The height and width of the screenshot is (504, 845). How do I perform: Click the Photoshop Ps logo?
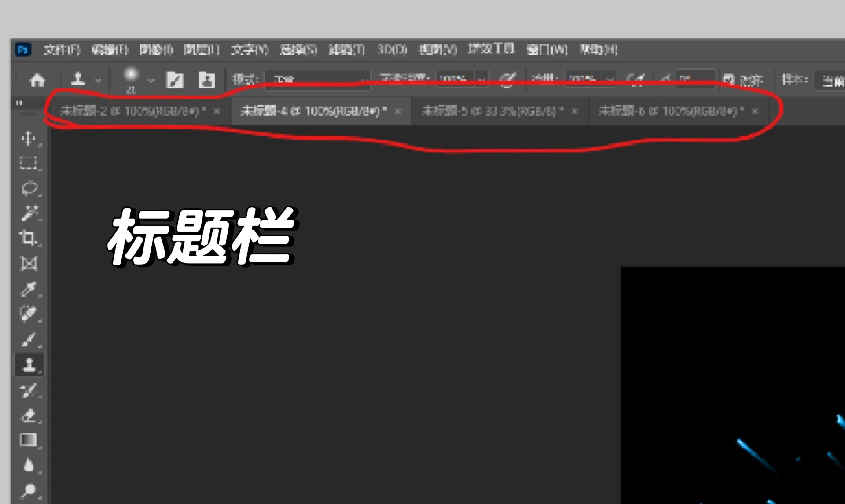23,50
